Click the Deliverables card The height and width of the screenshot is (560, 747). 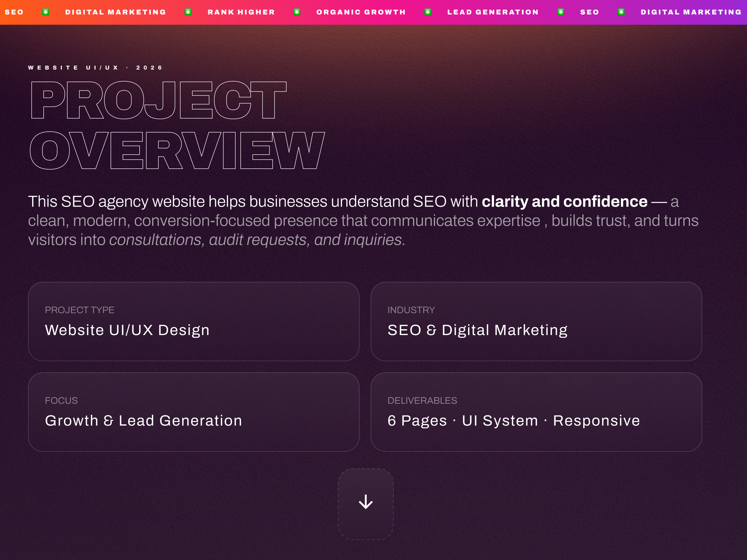coord(536,412)
